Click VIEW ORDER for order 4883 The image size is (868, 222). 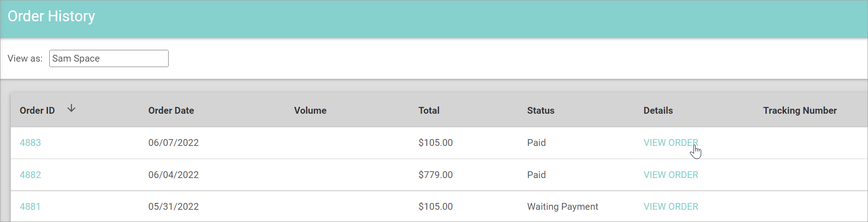pos(670,143)
